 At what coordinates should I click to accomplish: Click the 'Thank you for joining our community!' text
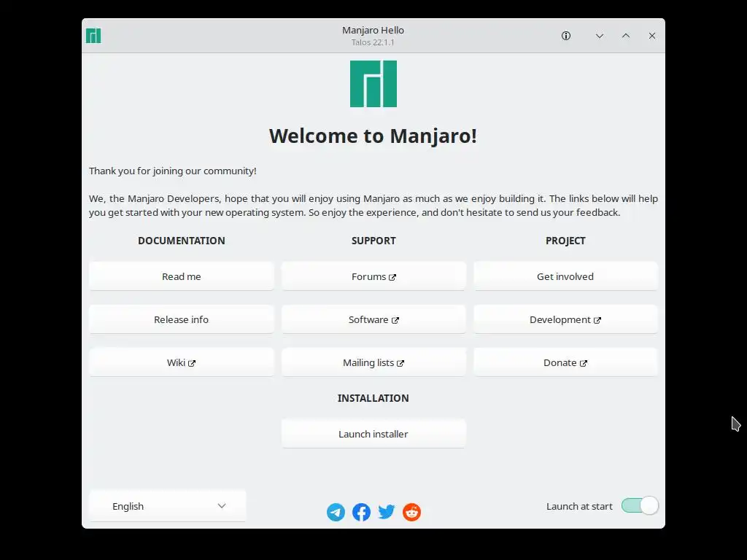172,171
